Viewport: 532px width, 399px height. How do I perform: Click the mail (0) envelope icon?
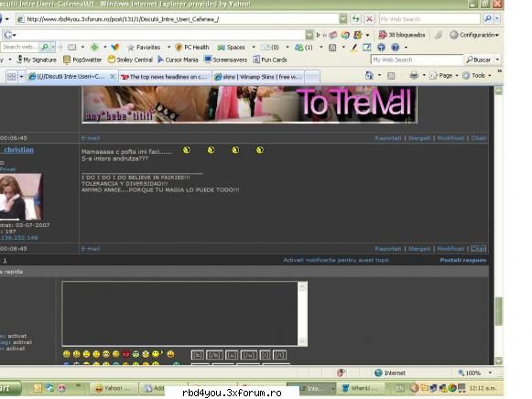point(270,47)
